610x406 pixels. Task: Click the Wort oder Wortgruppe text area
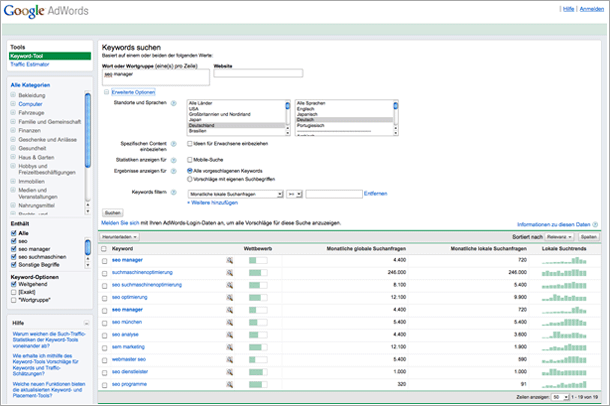(156, 77)
